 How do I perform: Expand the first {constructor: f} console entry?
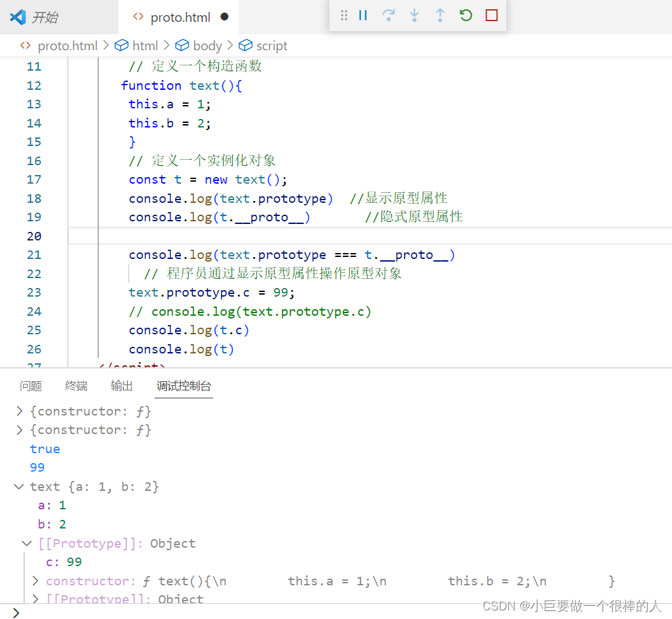tap(19, 411)
